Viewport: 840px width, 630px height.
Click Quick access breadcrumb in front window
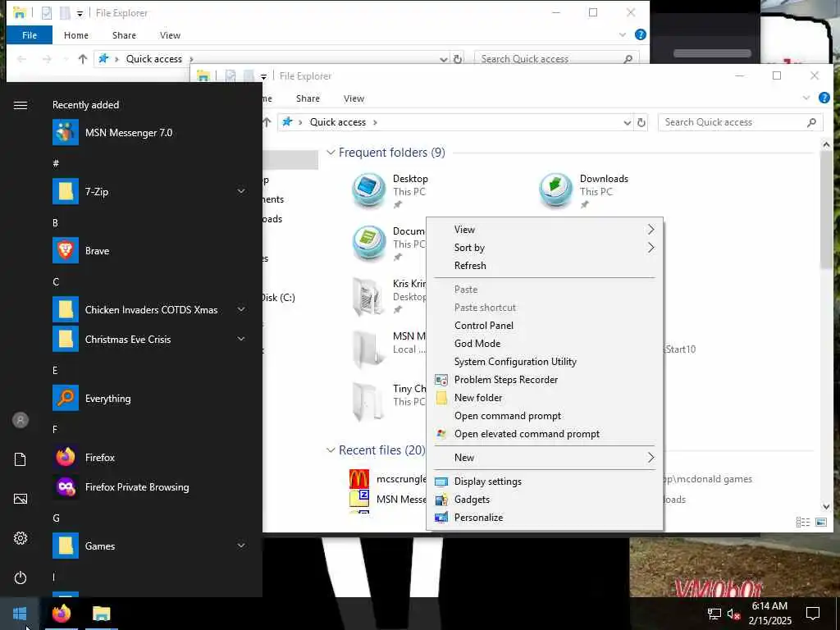(x=337, y=122)
